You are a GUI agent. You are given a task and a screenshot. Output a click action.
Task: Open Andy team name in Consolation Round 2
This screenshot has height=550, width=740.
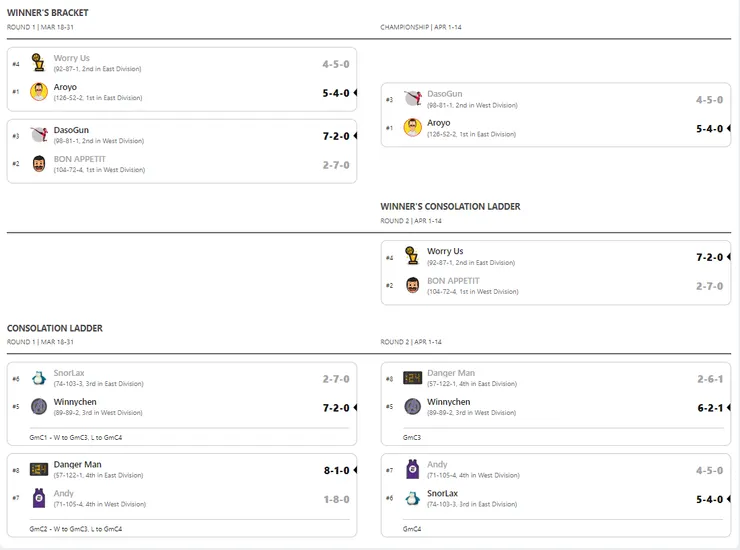click(437, 464)
